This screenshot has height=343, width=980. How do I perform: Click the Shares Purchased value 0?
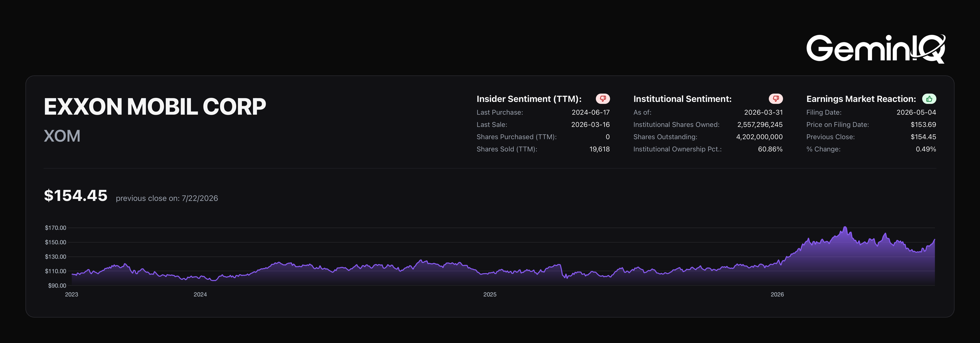coord(608,137)
